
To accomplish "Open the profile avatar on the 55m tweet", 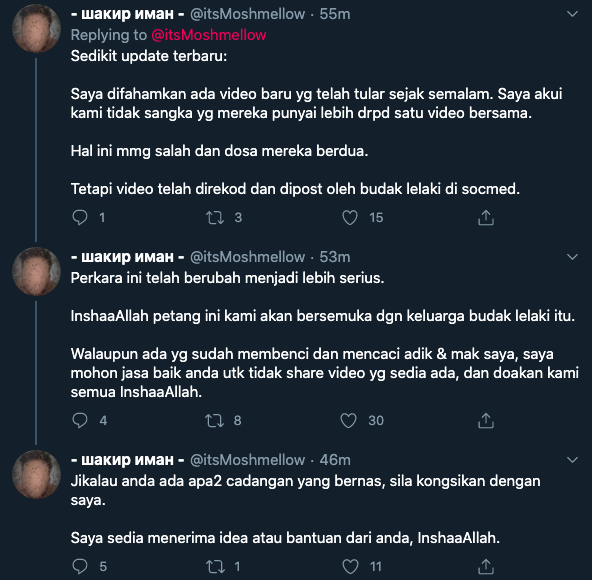I will tap(36, 28).
